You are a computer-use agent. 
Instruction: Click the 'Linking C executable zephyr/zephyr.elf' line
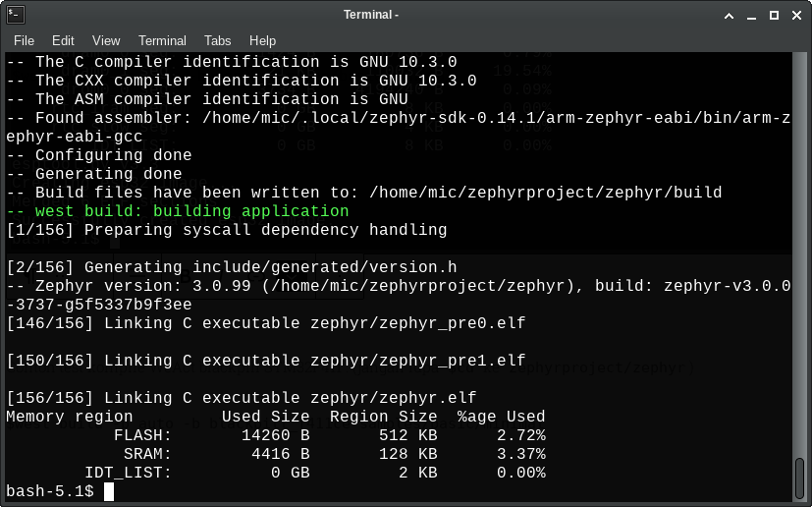click(241, 398)
